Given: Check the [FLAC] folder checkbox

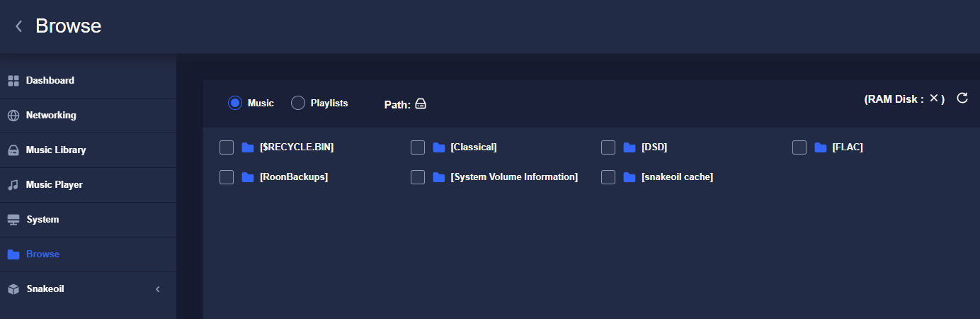Looking at the screenshot, I should 799,147.
